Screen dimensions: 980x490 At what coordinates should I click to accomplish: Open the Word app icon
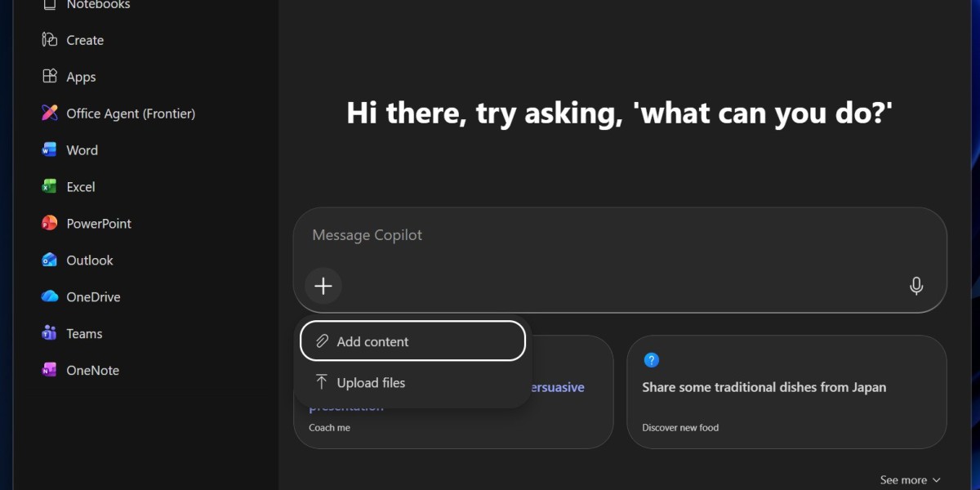50,150
